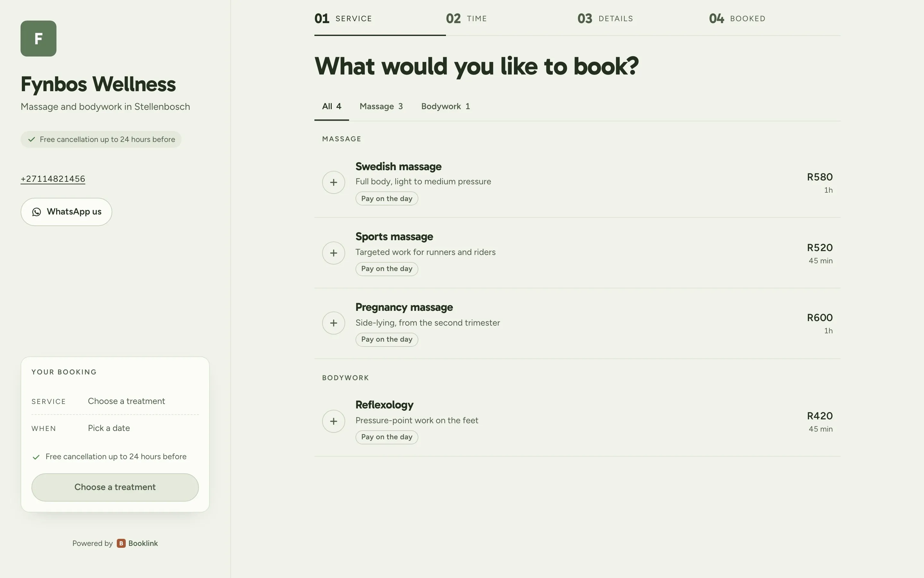Viewport: 924px width, 578px height.
Task: Click the R580 price
Action: point(820,177)
